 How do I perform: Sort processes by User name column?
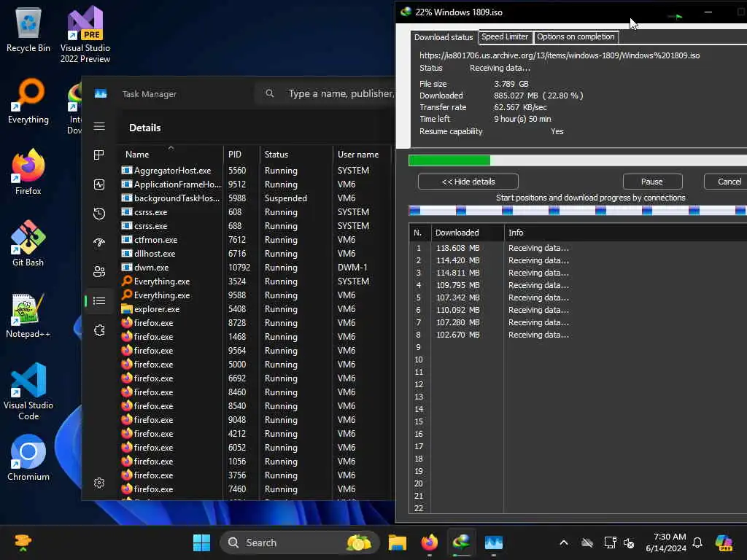tap(362, 155)
